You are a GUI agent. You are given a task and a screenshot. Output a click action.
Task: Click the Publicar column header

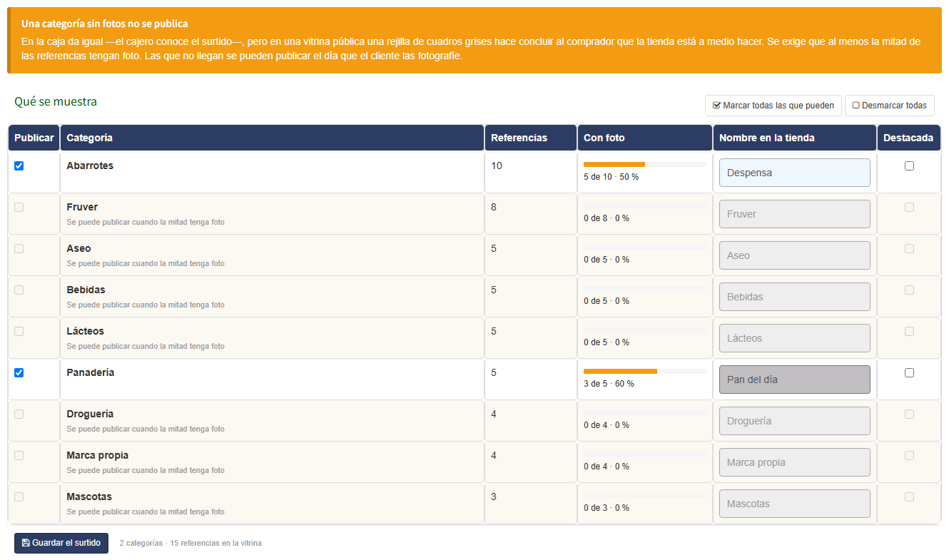coord(34,138)
